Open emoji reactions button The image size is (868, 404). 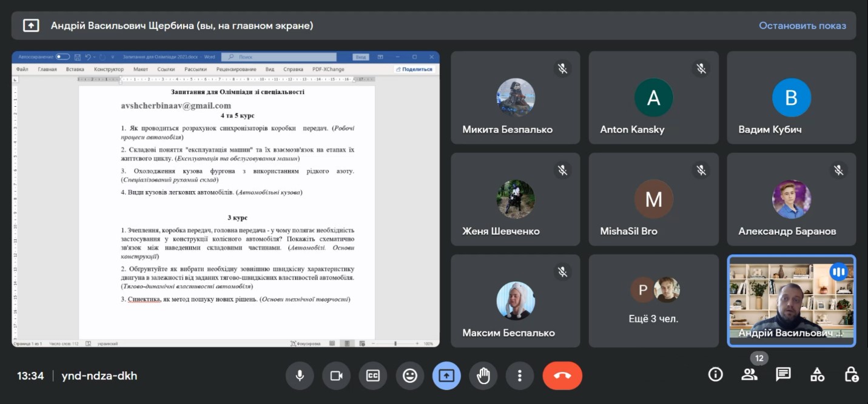pyautogui.click(x=410, y=375)
